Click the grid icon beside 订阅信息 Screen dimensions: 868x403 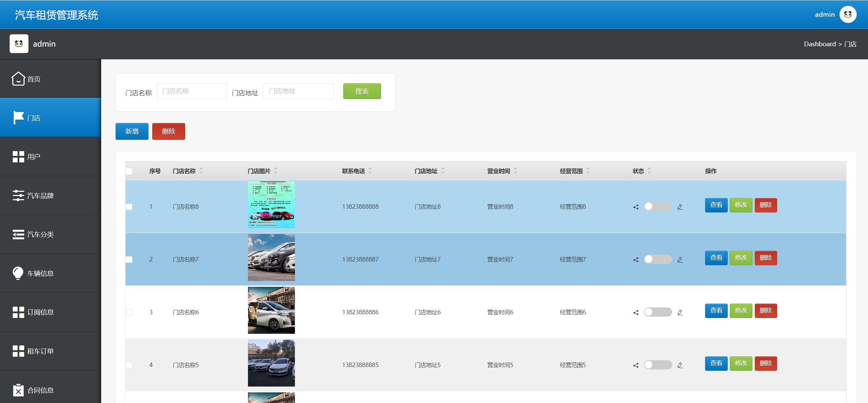[x=19, y=312]
